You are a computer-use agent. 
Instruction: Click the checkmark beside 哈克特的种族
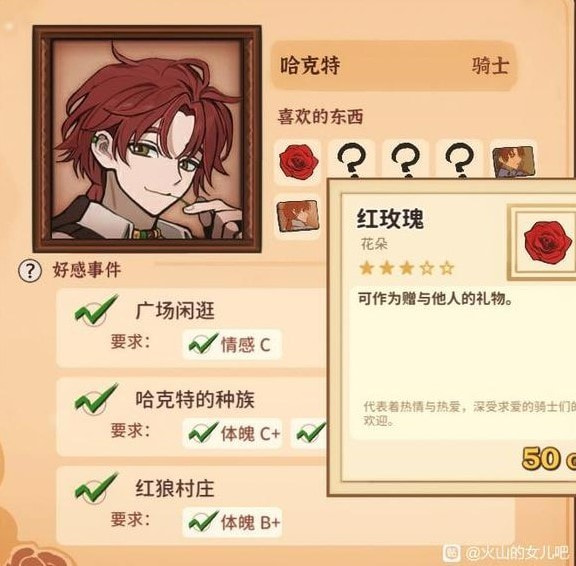(96, 399)
